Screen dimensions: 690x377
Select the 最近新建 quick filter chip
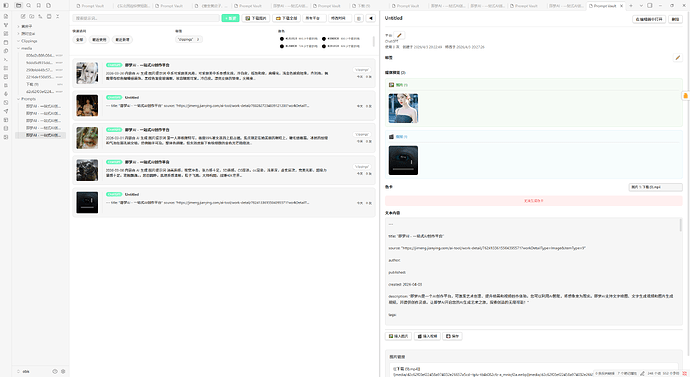122,40
